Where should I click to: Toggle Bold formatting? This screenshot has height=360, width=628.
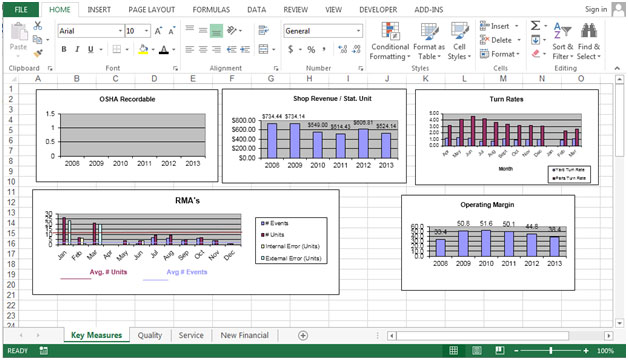pyautogui.click(x=64, y=49)
